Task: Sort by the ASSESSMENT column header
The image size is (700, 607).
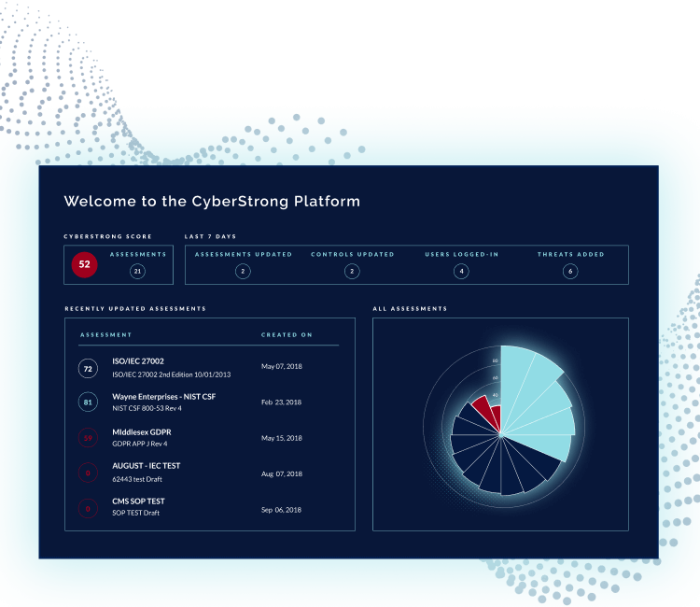Action: 105,334
